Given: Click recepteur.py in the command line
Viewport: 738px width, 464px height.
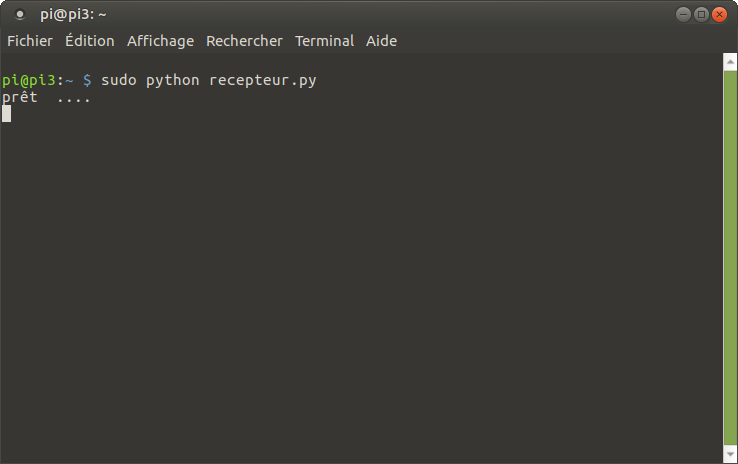Looking at the screenshot, I should [263, 80].
